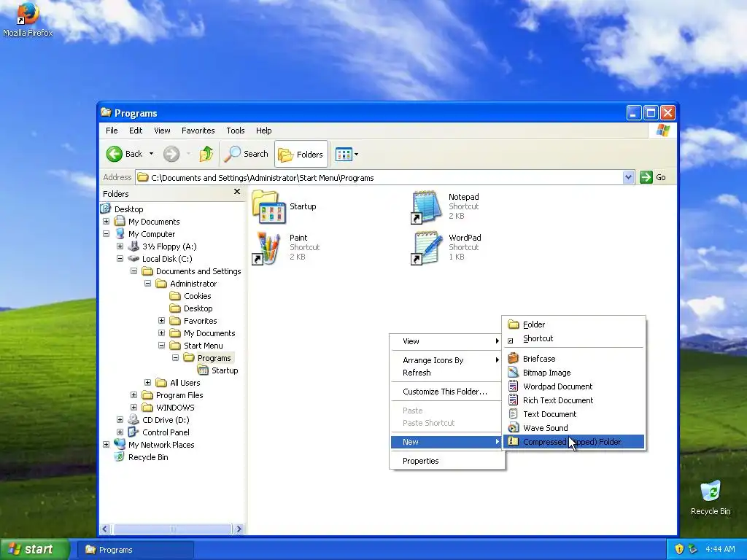Screen dimensions: 747x560
Task: Create a new Rich Text Document
Action: pyautogui.click(x=573, y=400)
